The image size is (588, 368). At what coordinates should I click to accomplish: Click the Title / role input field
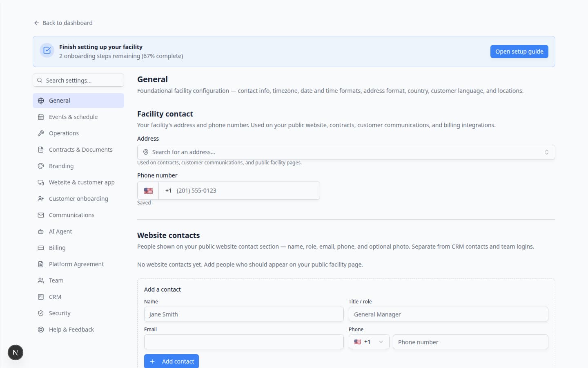click(x=448, y=314)
